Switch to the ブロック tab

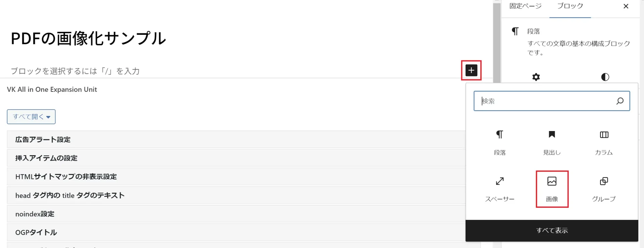coord(570,6)
